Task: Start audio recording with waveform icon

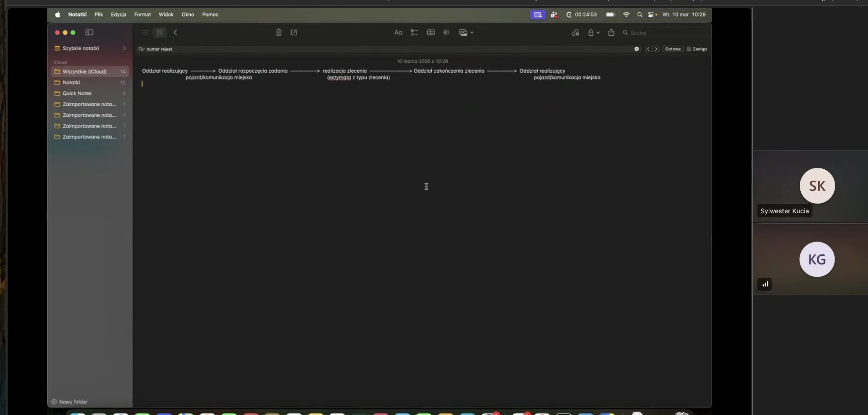Action: coord(446,32)
